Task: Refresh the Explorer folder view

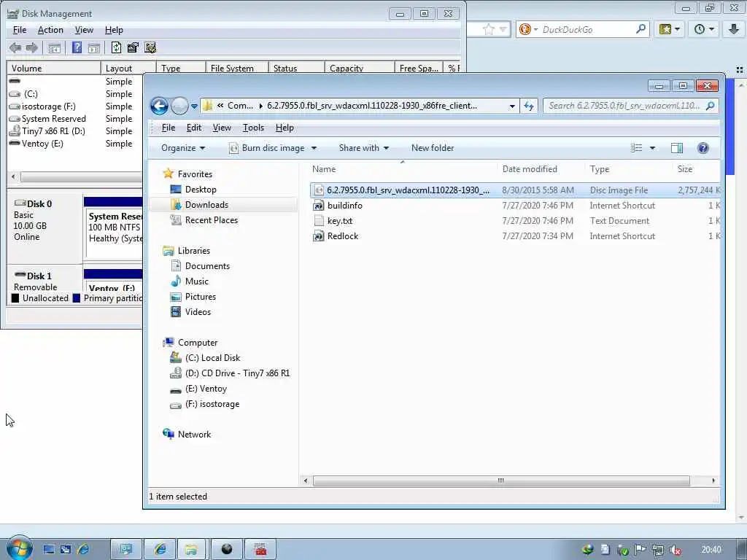Action: click(529, 106)
